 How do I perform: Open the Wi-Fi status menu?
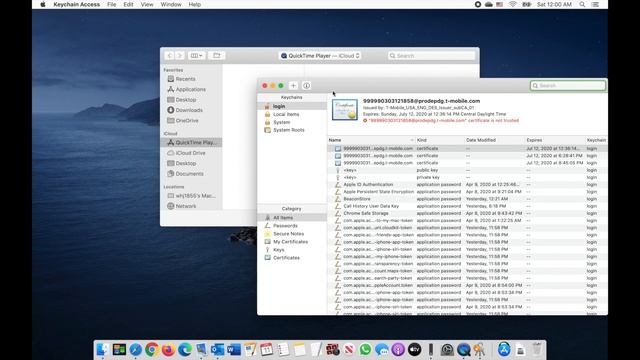point(513,4)
